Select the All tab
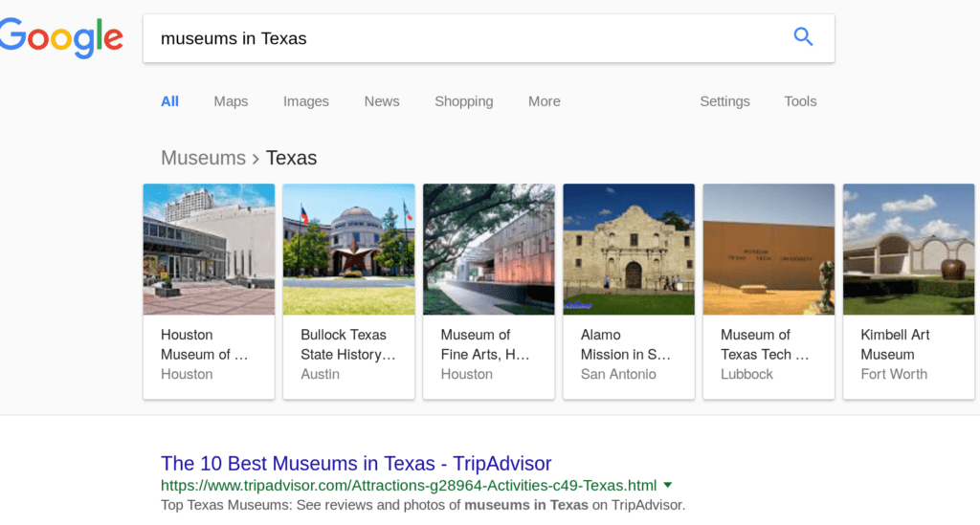This screenshot has height=525, width=980. coord(169,101)
